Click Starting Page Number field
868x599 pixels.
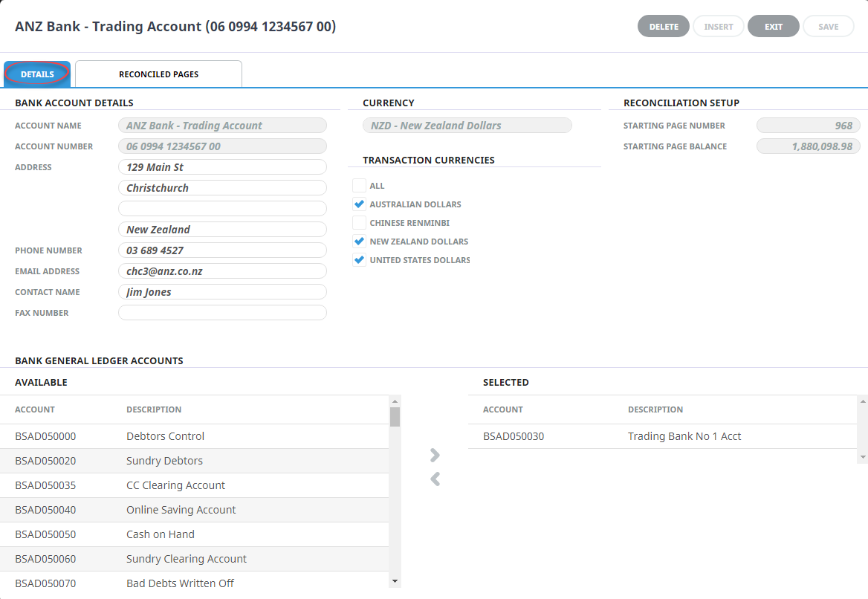(x=809, y=126)
